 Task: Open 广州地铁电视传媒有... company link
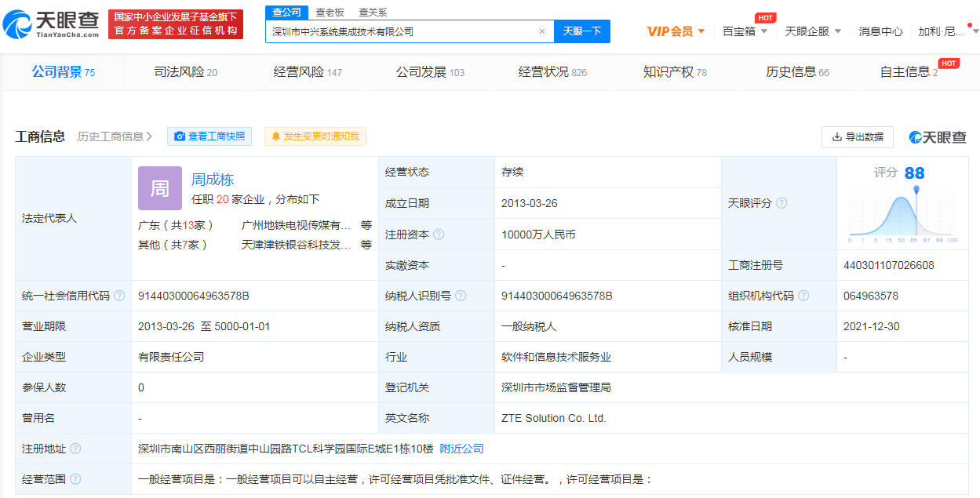297,224
